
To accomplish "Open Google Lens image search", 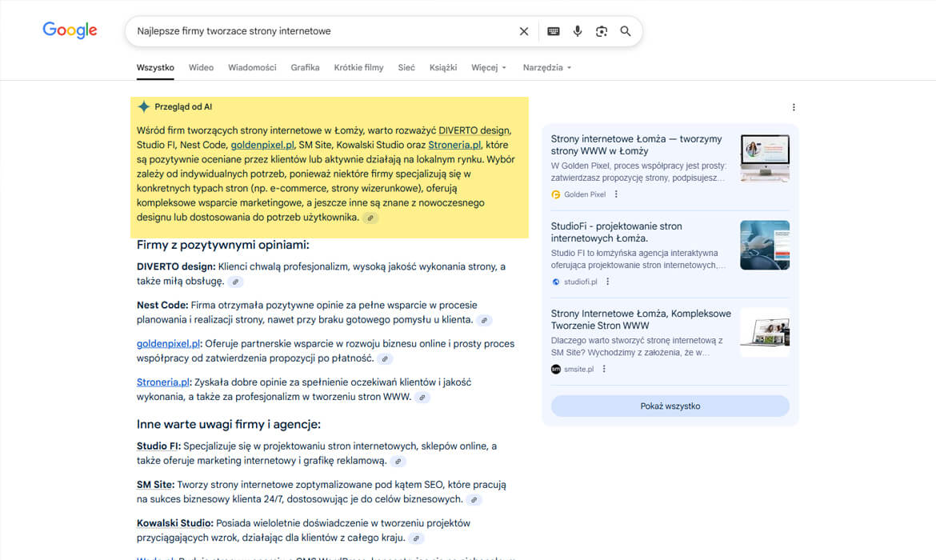I will click(602, 31).
